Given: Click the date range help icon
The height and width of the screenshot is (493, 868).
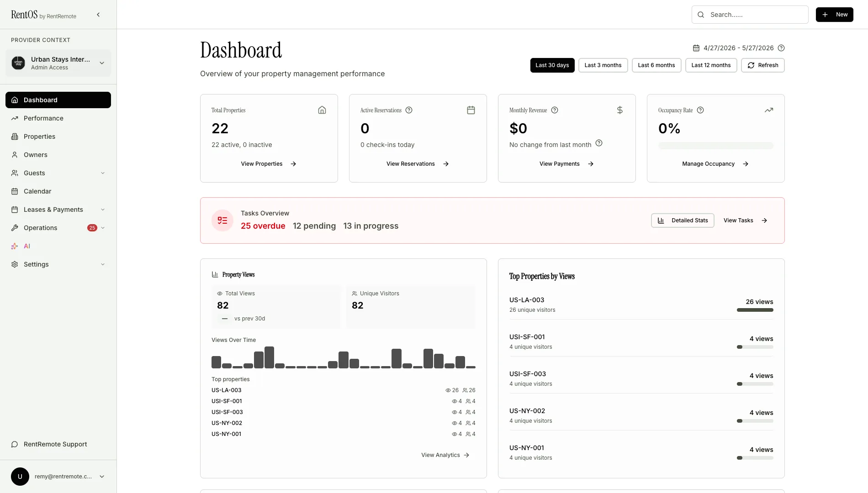Looking at the screenshot, I should point(781,48).
